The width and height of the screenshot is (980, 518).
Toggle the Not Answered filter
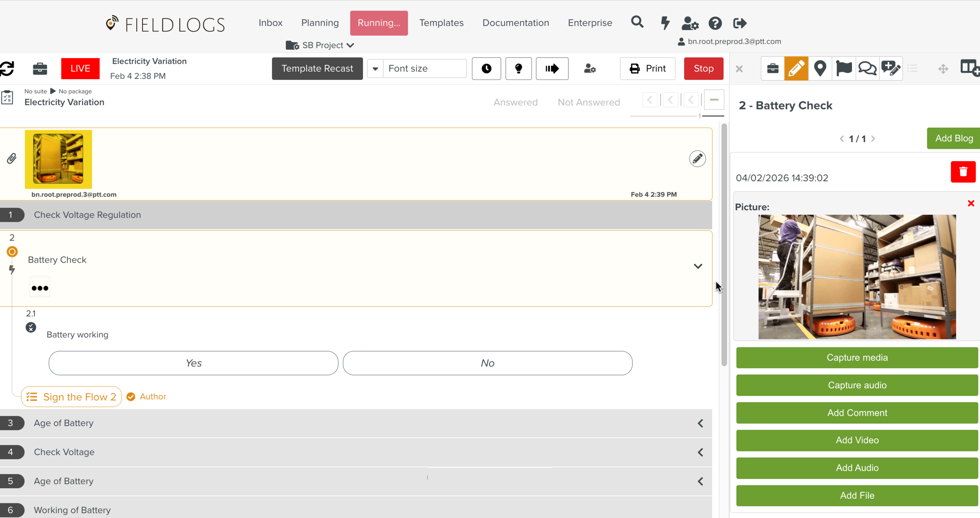coord(588,102)
